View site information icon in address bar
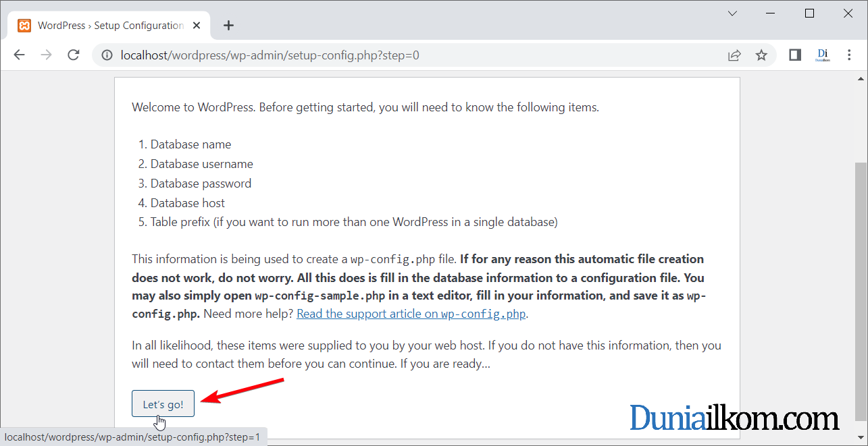Screen dimensions: 868x446 click(x=107, y=55)
